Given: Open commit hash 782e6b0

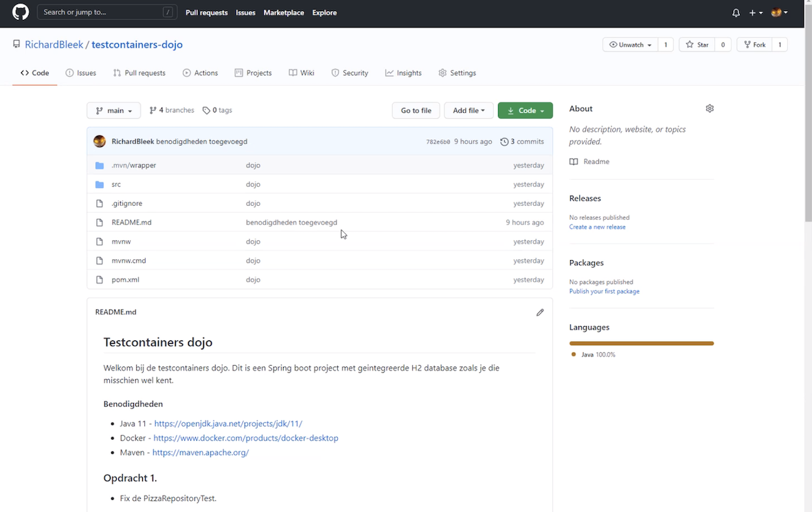Looking at the screenshot, I should click(x=438, y=141).
